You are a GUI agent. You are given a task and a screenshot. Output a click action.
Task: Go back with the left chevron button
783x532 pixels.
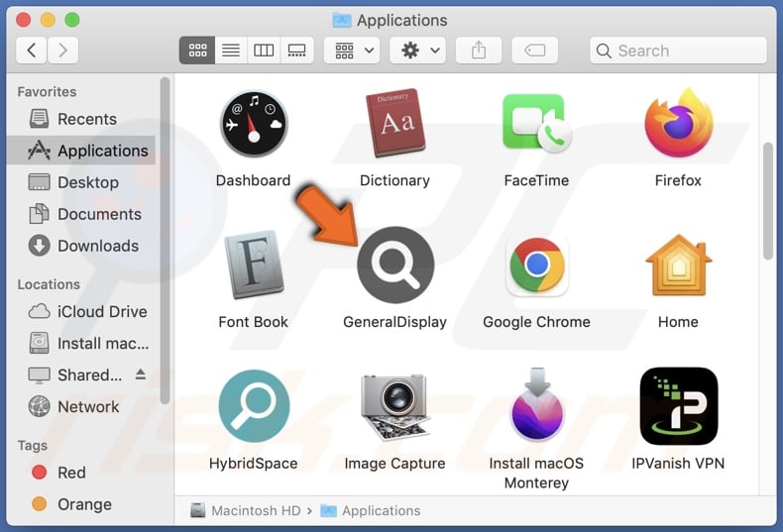point(32,50)
